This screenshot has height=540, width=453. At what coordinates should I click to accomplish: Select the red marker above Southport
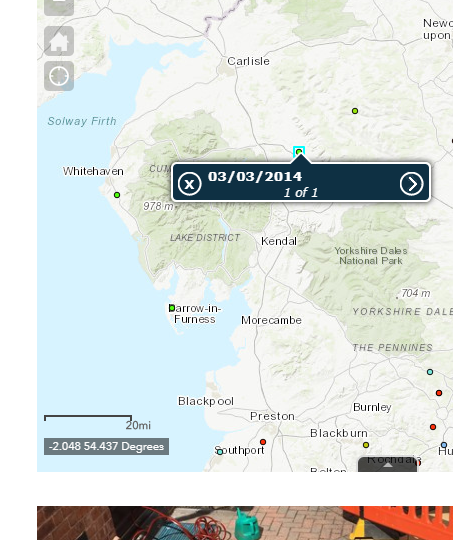click(263, 442)
